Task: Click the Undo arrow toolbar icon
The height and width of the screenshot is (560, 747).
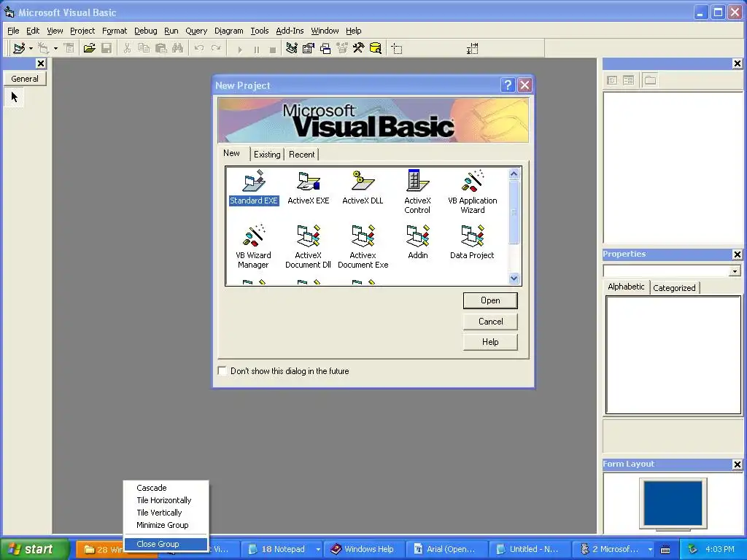Action: [x=199, y=48]
